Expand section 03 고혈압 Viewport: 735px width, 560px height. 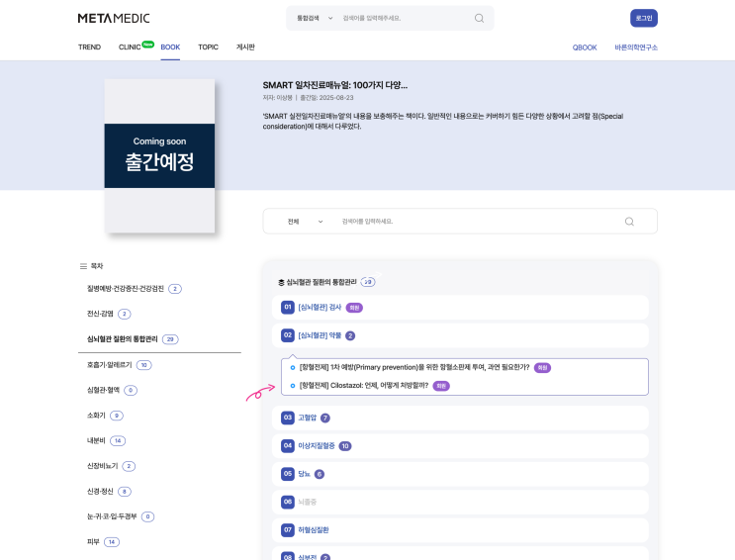(460, 418)
